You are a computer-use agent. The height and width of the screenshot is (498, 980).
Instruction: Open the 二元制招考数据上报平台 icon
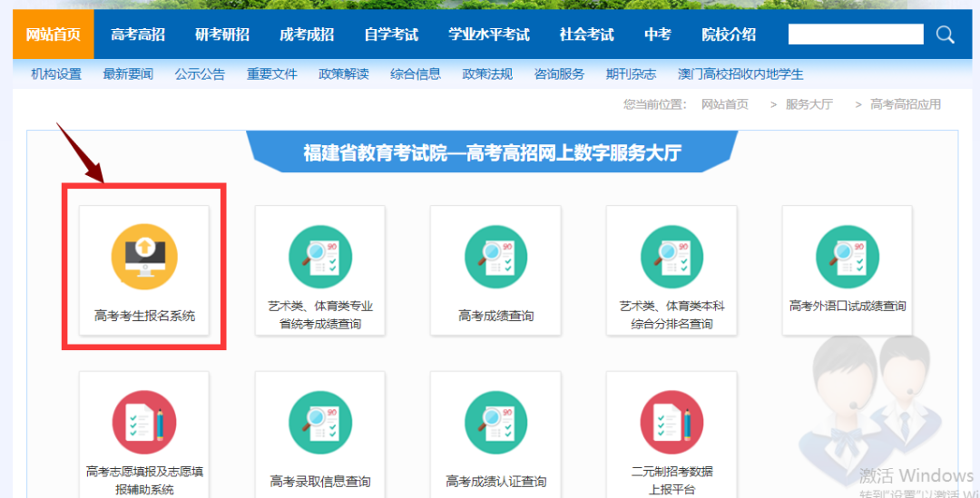tap(671, 423)
